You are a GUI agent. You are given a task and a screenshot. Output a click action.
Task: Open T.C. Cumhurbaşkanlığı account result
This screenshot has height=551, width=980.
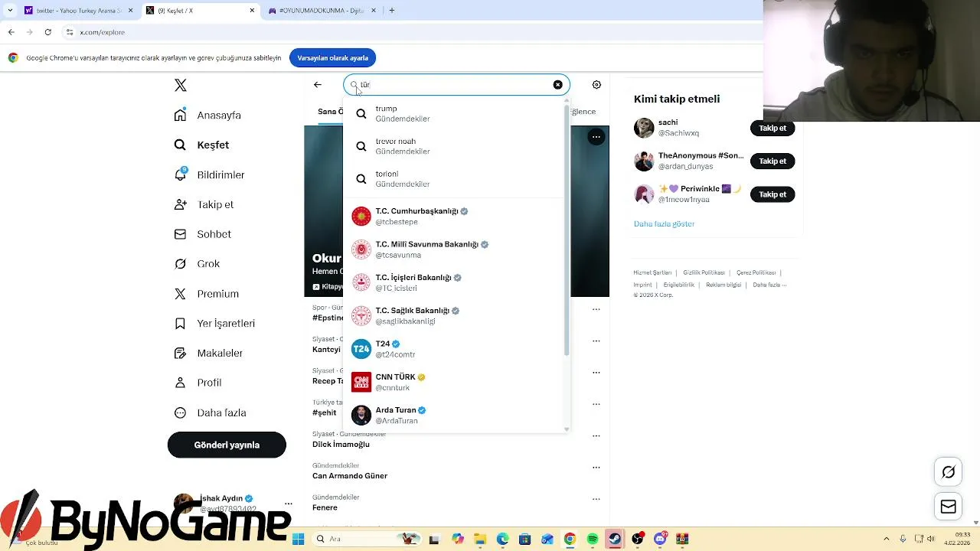pos(453,216)
